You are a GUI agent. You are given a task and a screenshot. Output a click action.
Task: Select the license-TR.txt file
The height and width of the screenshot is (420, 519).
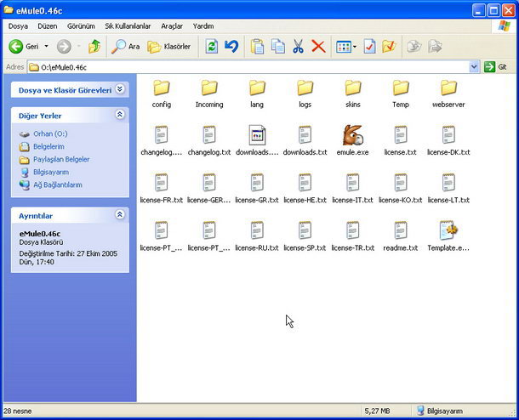click(x=353, y=236)
